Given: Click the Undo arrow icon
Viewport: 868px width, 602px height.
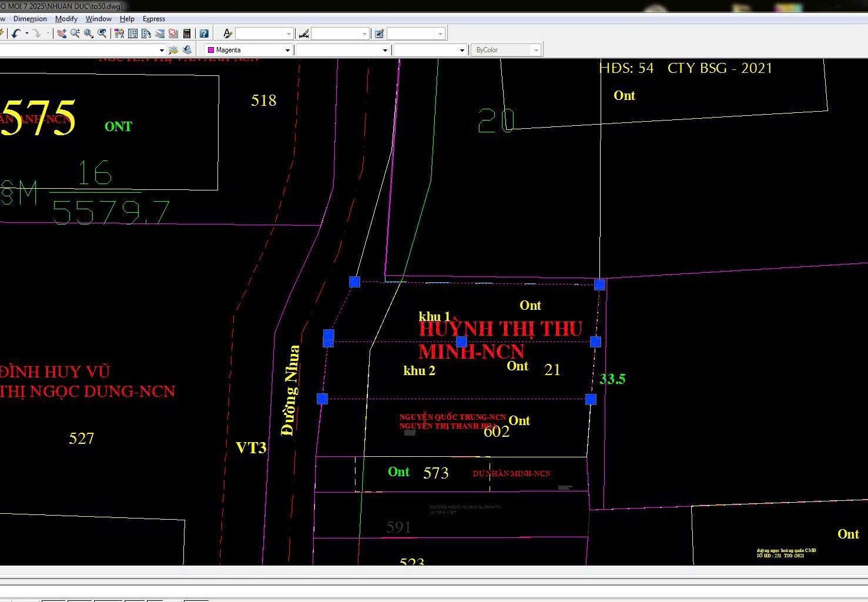Looking at the screenshot, I should (x=16, y=34).
